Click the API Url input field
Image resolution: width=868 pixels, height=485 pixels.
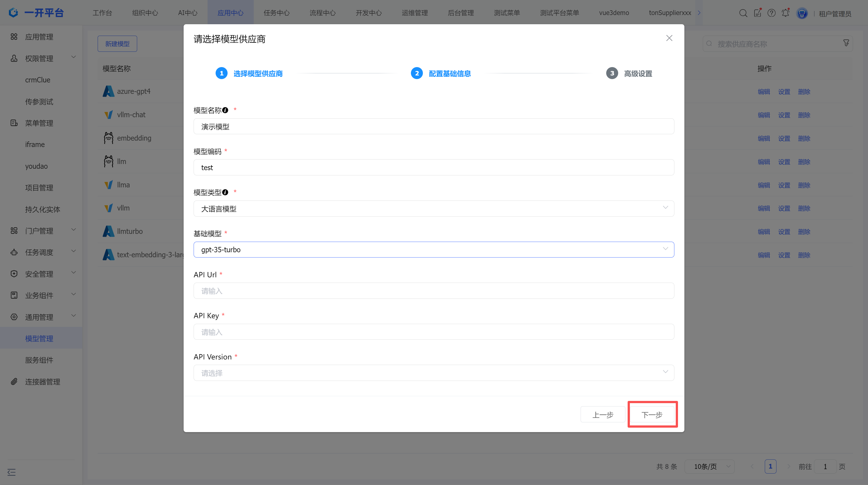[433, 291]
